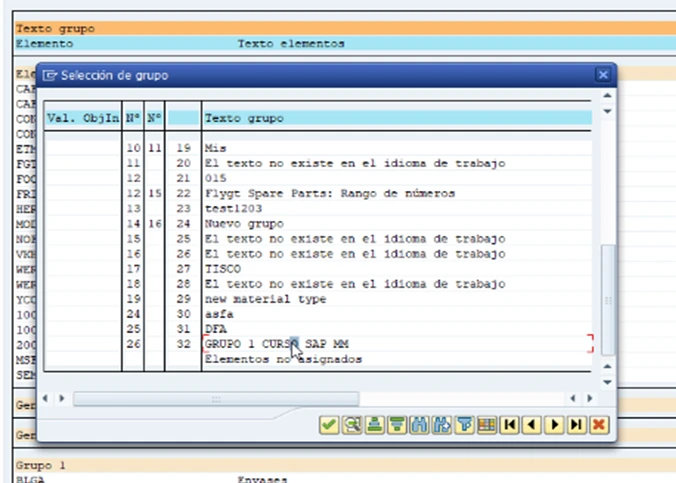This screenshot has height=483, width=676.
Task: Go to the next page
Action: [x=554, y=425]
